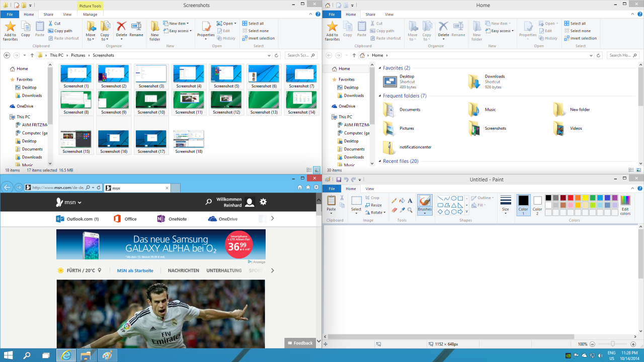Open the View tab in Paint
The image size is (644, 362).
(370, 189)
